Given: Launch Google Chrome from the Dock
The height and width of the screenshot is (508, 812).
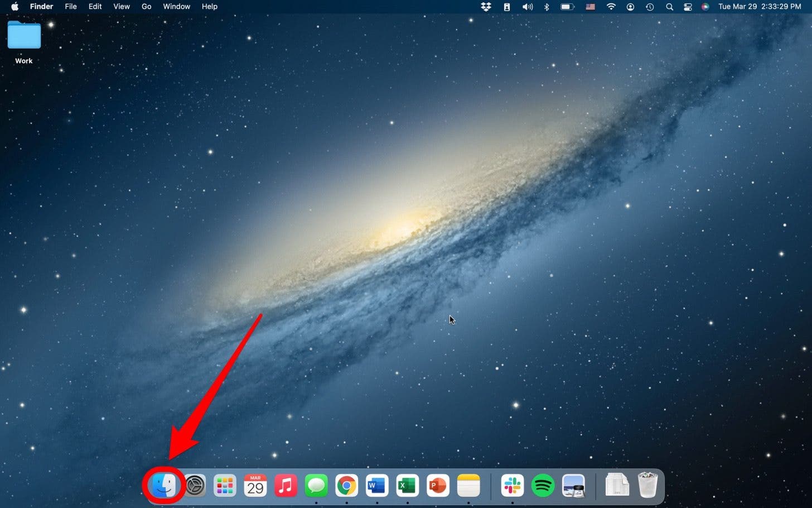Looking at the screenshot, I should pyautogui.click(x=346, y=485).
